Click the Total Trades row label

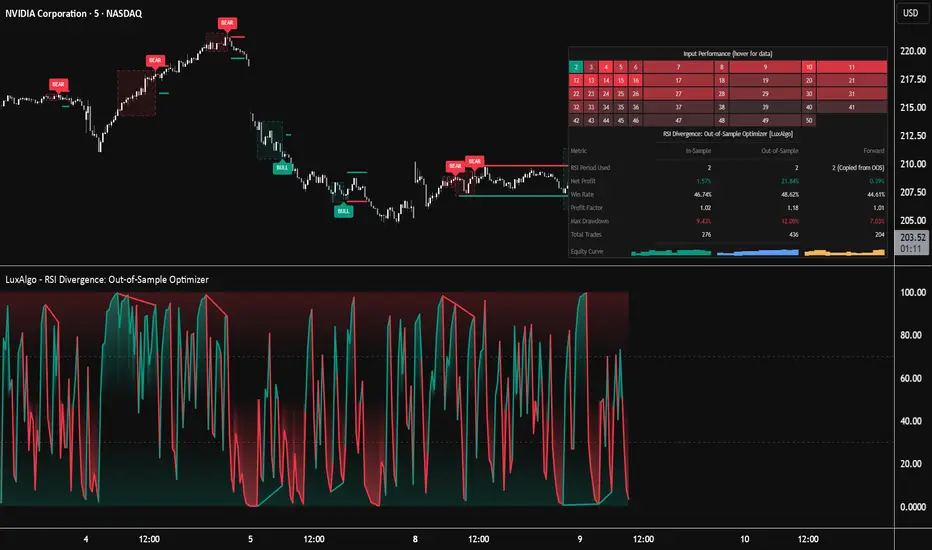tap(586, 235)
